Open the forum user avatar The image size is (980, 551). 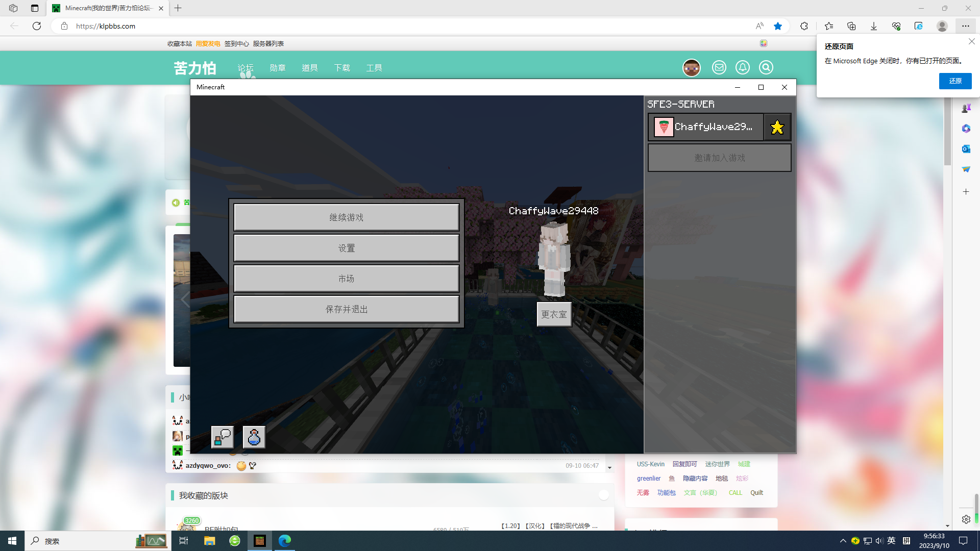pyautogui.click(x=692, y=67)
